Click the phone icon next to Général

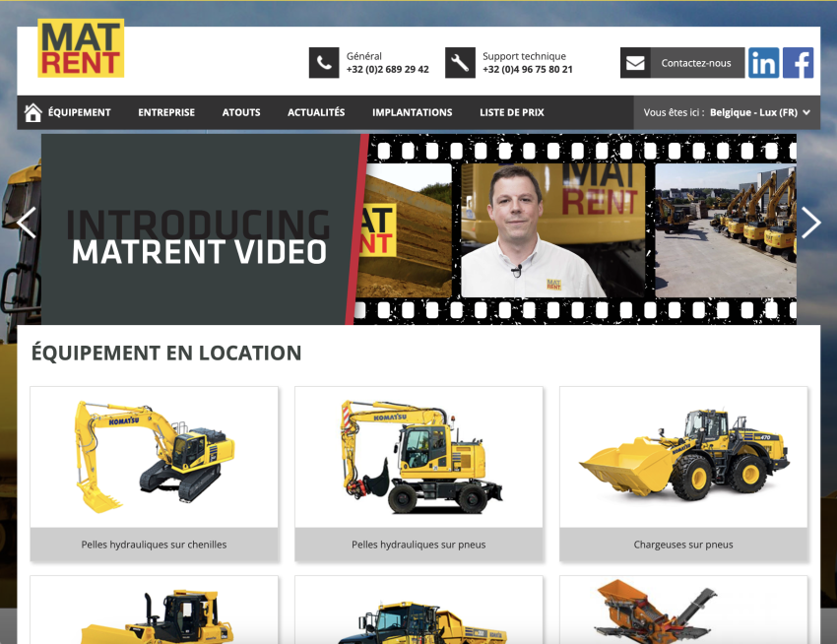click(323, 63)
